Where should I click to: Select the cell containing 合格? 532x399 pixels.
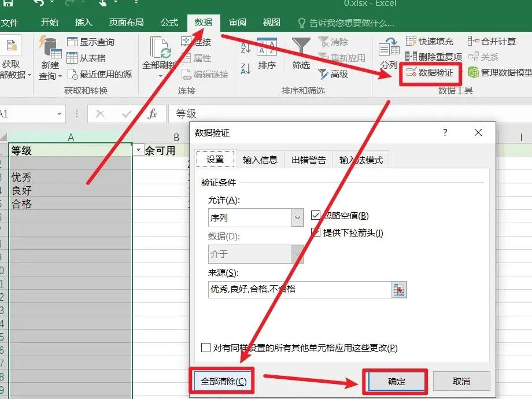coord(71,204)
